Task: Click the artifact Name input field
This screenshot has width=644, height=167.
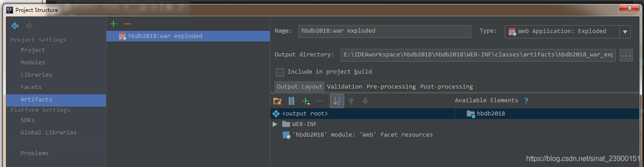Action: point(385,31)
